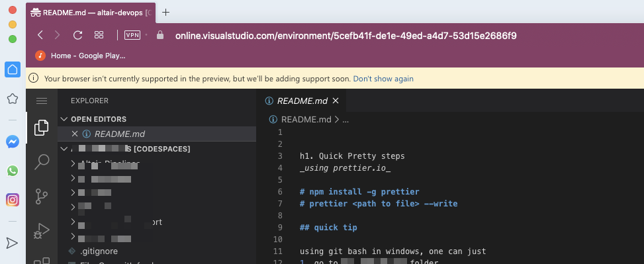Image resolution: width=644 pixels, height=264 pixels.
Task: Open the Home sidebar icon
Action: (13, 69)
